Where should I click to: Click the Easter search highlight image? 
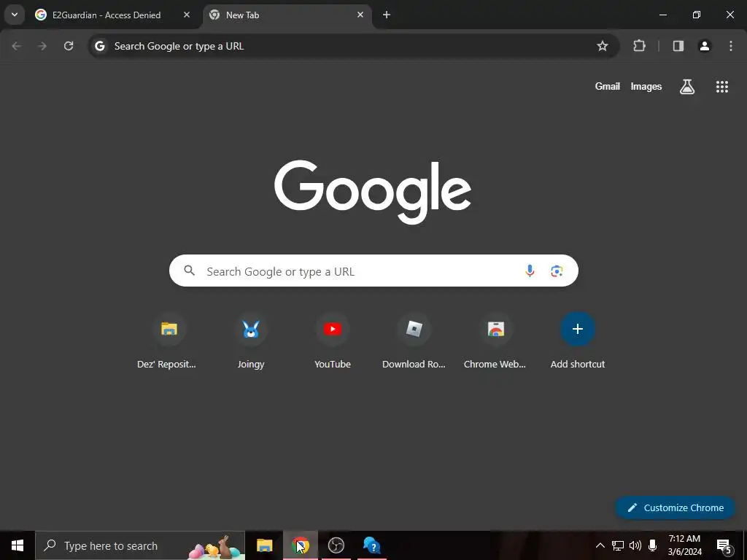tap(215, 548)
